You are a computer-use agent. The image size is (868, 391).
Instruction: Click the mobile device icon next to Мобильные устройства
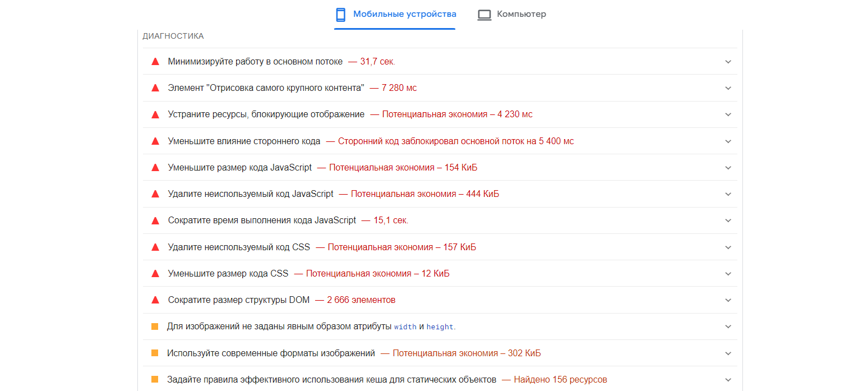tap(340, 14)
